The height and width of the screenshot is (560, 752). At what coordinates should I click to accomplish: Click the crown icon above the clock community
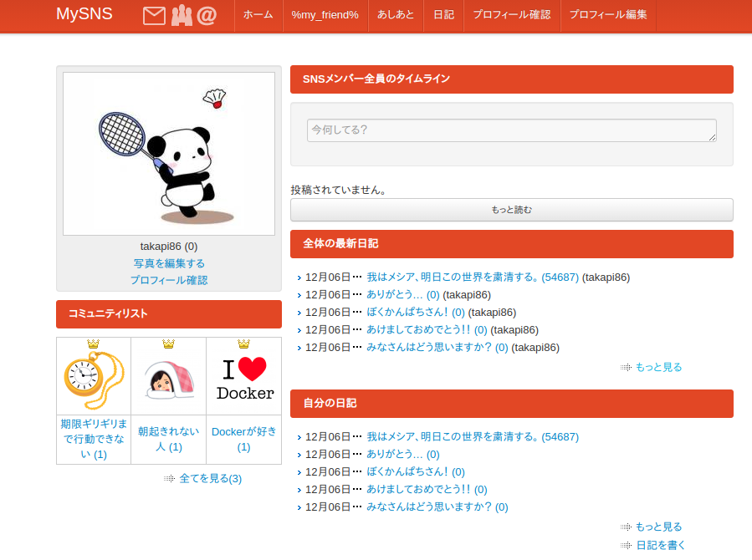pos(93,343)
